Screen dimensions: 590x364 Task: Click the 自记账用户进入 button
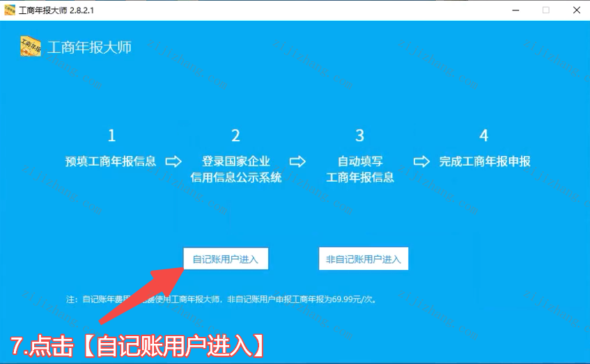[225, 259]
